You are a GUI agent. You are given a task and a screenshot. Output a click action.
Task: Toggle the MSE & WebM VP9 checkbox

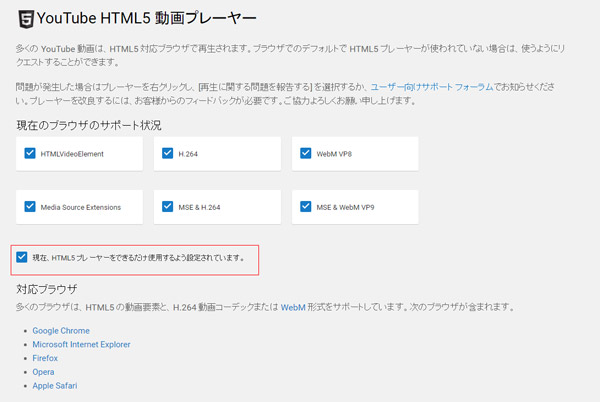305,207
